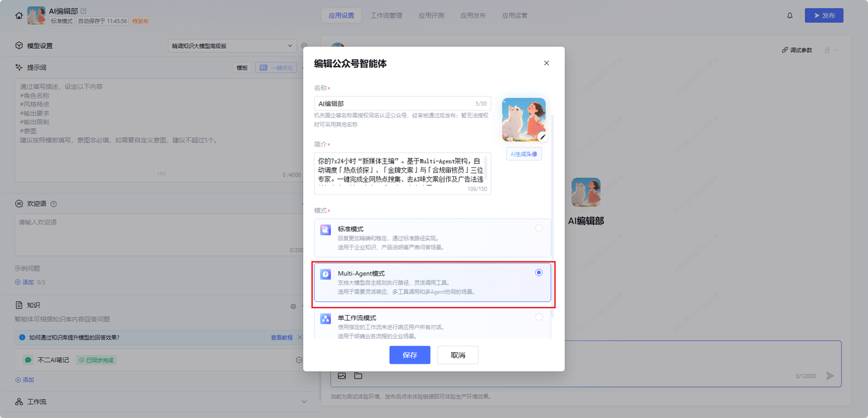Click the 取消 button in dialog
Image resolution: width=868 pixels, height=418 pixels.
coord(458,355)
